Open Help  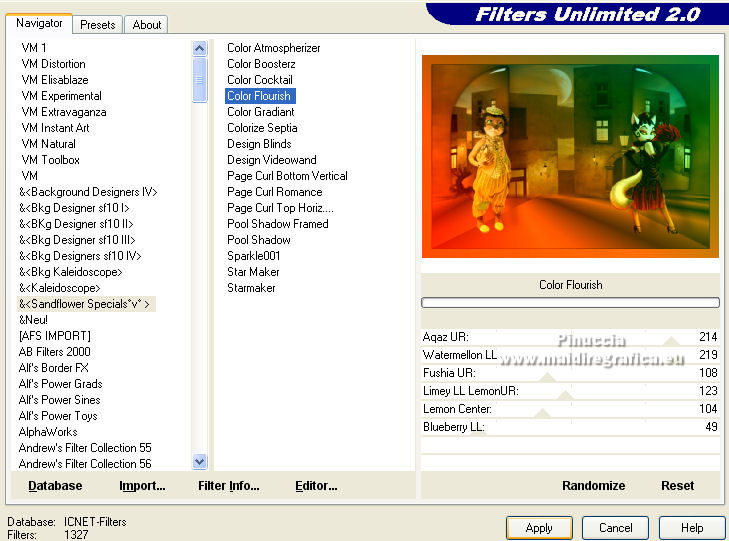(692, 528)
